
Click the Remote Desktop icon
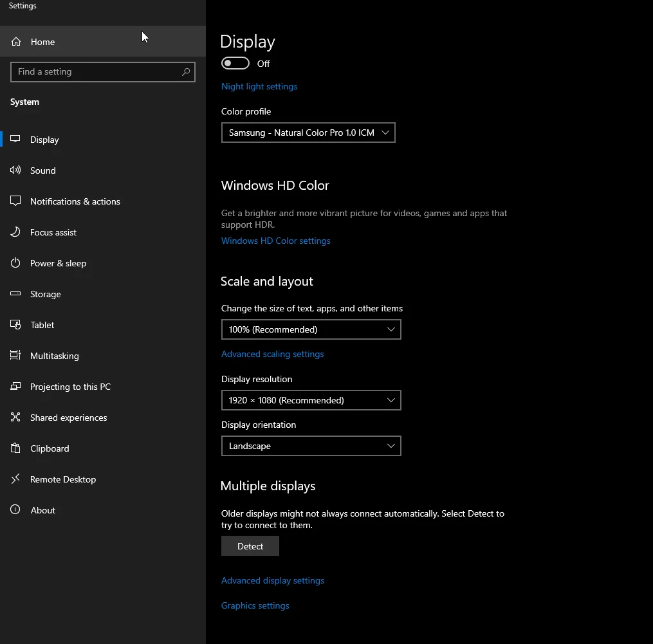tap(15, 479)
